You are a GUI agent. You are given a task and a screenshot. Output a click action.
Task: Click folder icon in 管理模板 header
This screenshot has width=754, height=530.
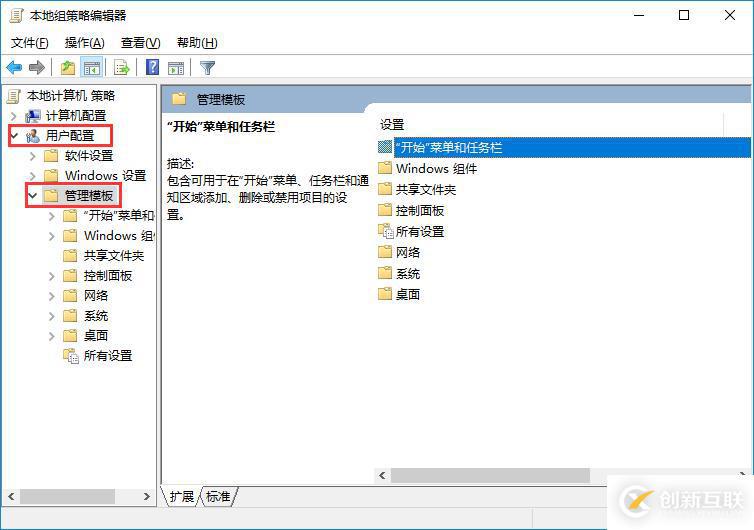pos(179,99)
